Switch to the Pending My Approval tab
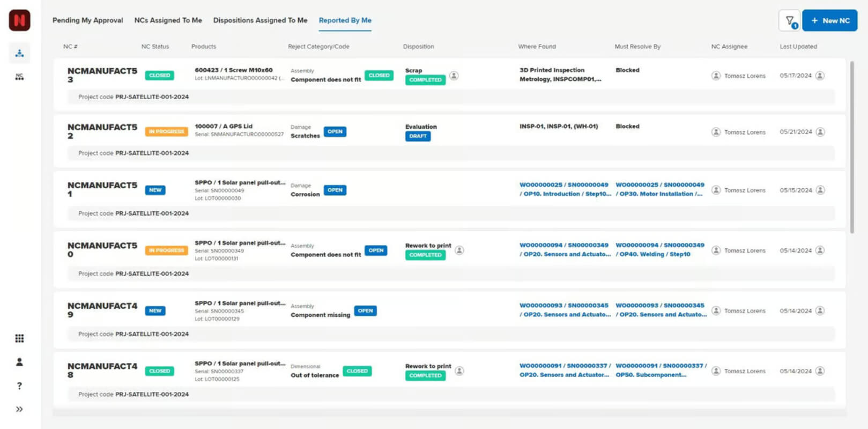 point(87,20)
